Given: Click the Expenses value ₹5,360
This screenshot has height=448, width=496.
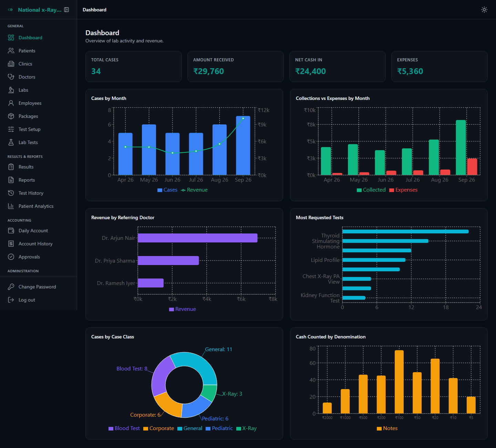Looking at the screenshot, I should (410, 71).
